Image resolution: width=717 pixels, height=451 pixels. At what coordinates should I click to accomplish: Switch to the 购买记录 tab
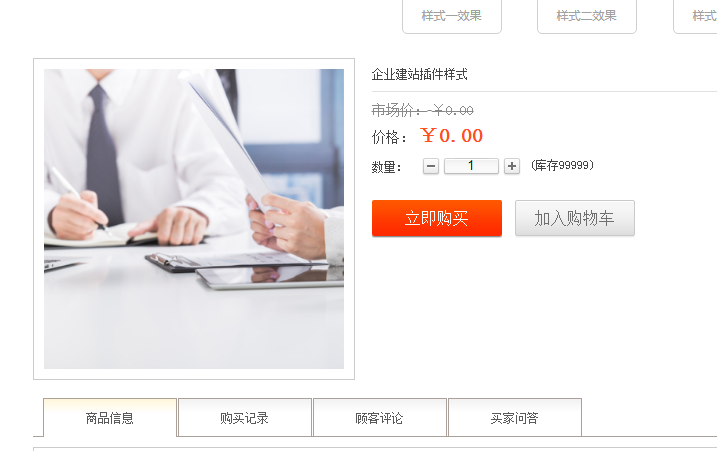(245, 418)
